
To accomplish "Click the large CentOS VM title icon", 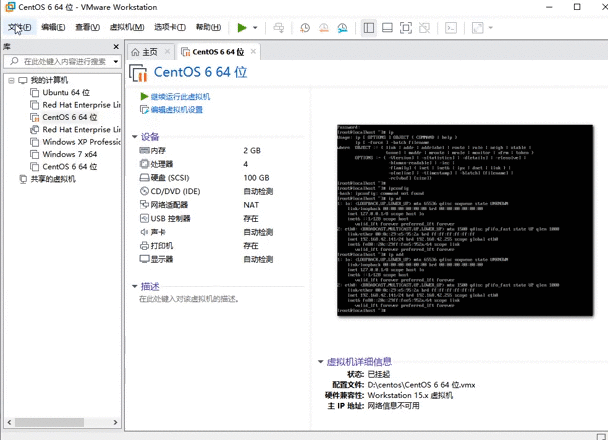I will (x=138, y=73).
